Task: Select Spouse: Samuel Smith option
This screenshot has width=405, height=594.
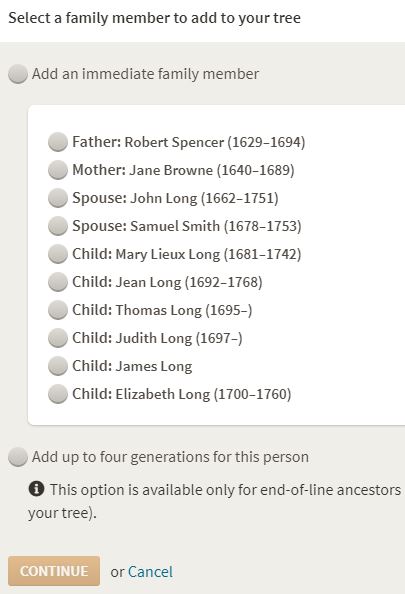Action: [58, 226]
